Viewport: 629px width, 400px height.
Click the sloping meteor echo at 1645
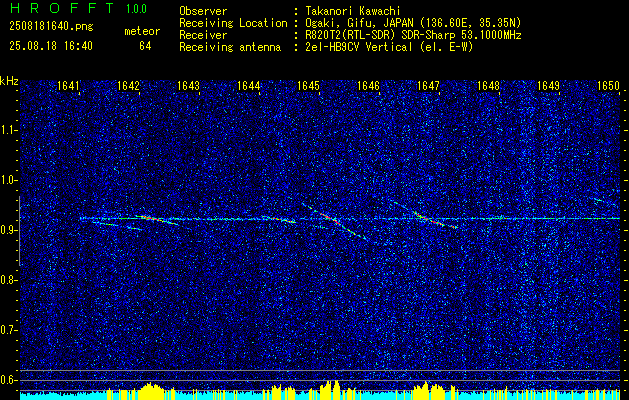(334, 221)
